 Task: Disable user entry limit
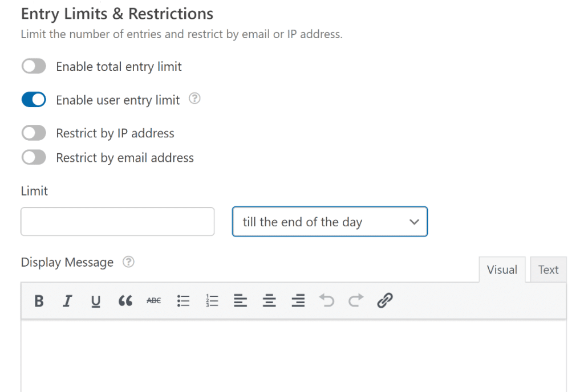point(33,99)
